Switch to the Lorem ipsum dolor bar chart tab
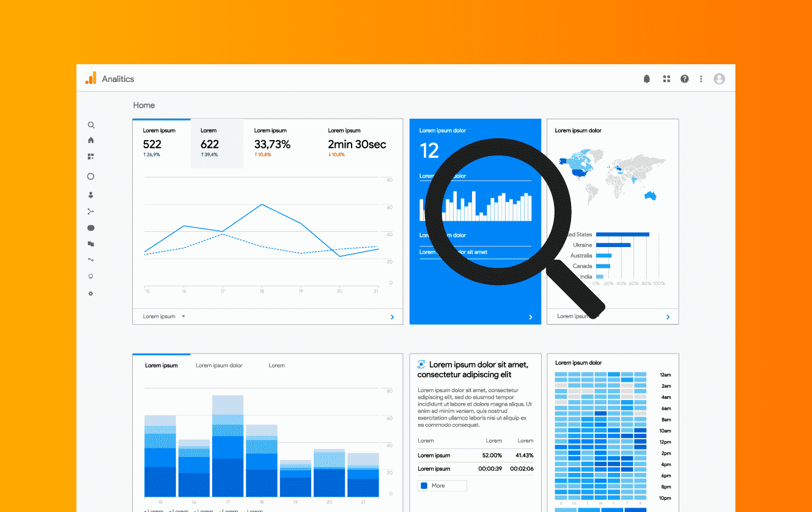 point(219,366)
